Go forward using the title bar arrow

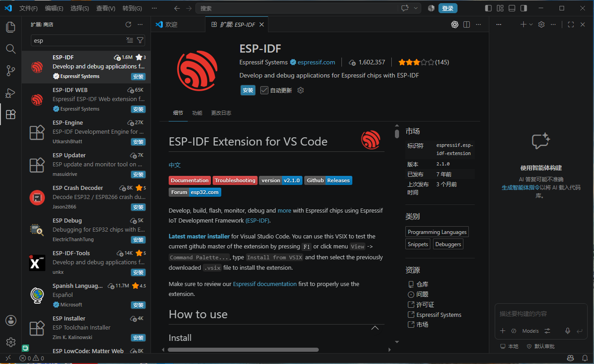(188, 8)
